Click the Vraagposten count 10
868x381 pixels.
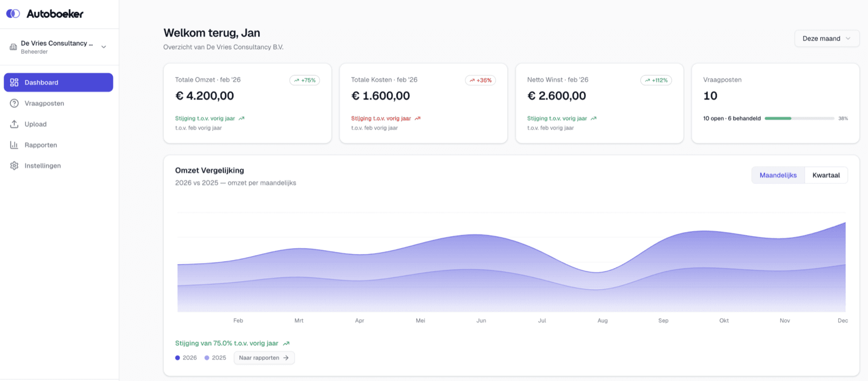[x=710, y=96]
